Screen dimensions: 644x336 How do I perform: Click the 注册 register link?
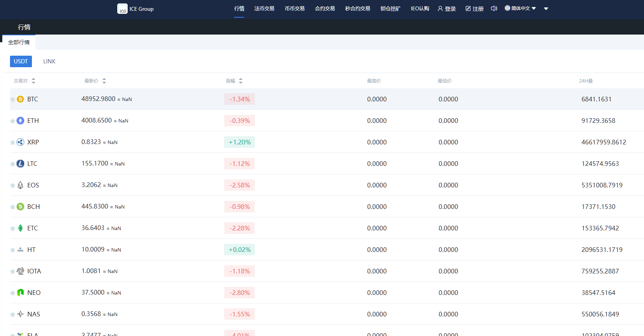[478, 9]
